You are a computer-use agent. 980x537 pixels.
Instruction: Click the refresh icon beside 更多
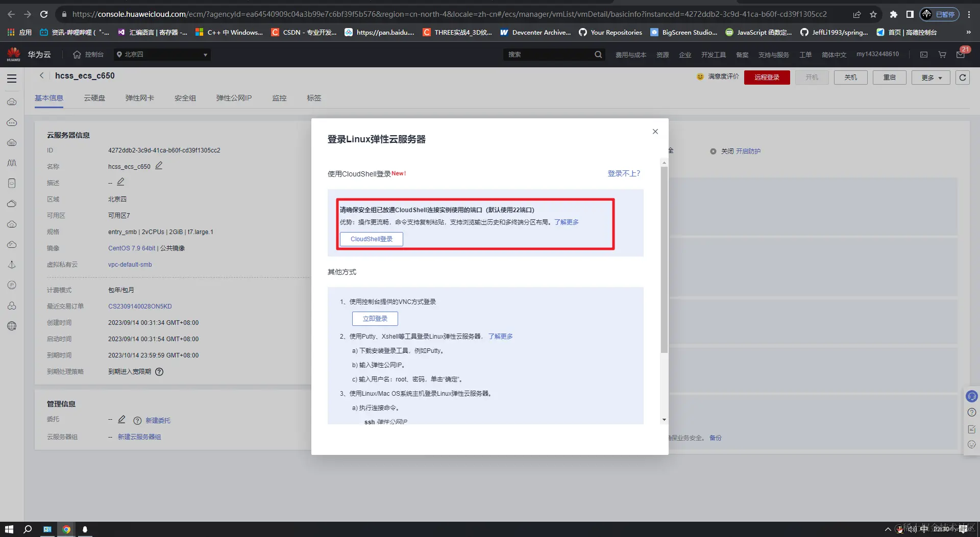tap(963, 78)
